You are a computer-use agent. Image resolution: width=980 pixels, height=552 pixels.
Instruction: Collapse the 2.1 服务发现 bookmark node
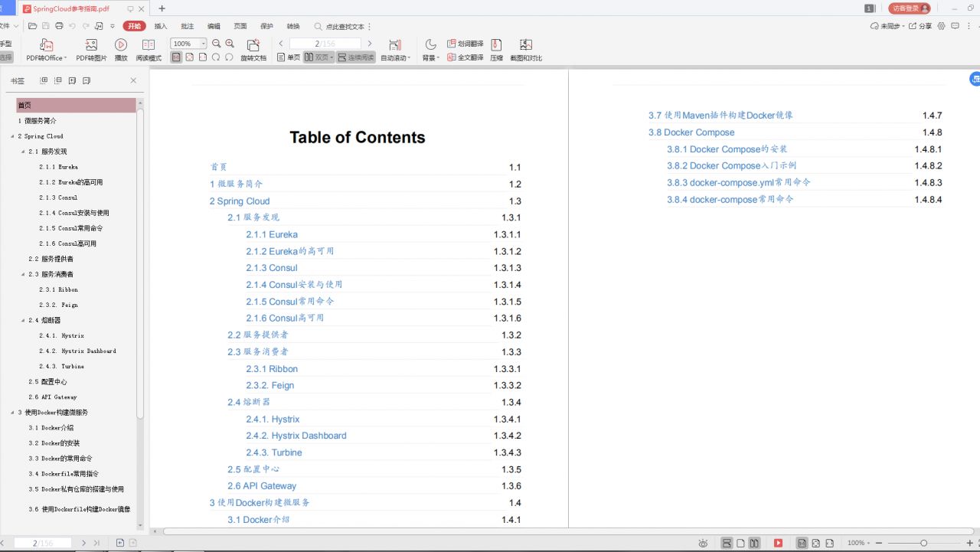23,152
